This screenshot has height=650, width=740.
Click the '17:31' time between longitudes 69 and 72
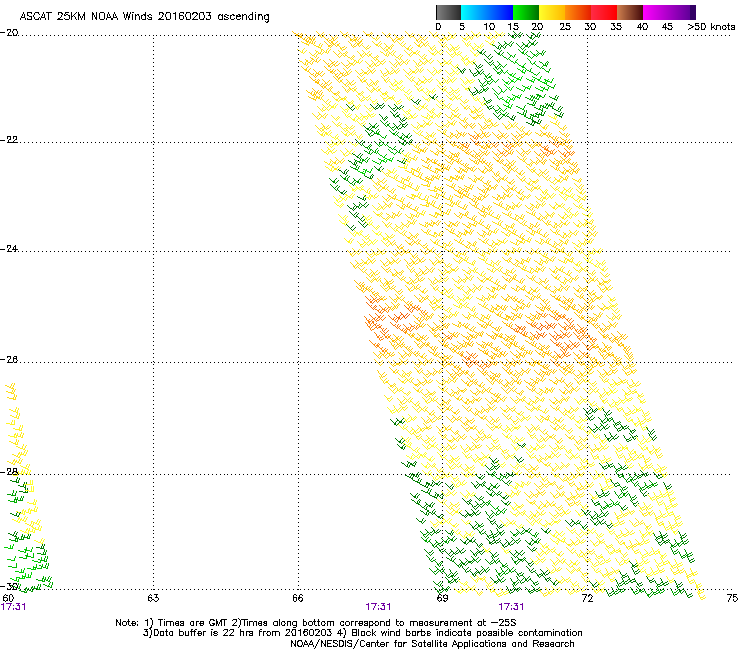tap(512, 607)
